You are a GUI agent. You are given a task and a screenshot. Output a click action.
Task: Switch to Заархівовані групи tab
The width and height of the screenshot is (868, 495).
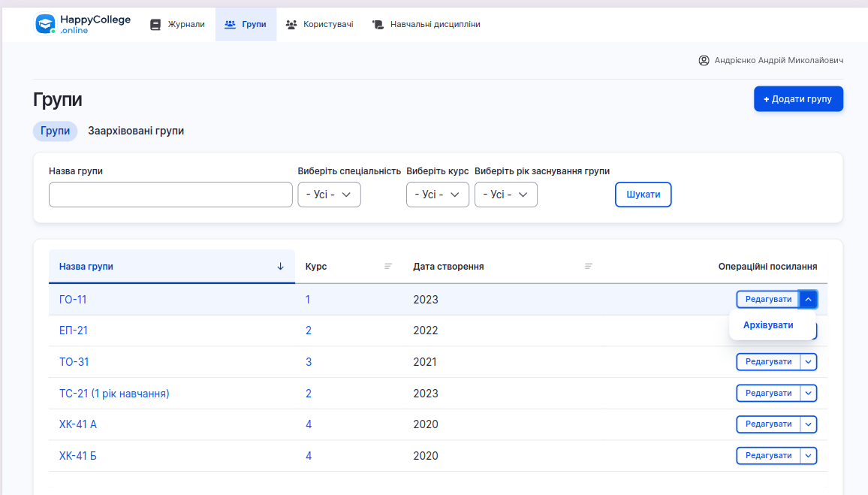click(136, 131)
